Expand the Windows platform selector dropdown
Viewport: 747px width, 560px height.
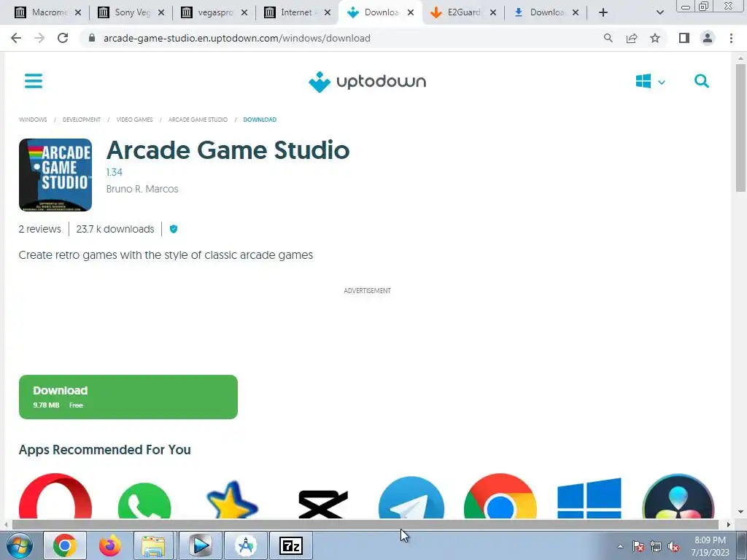[x=650, y=82]
